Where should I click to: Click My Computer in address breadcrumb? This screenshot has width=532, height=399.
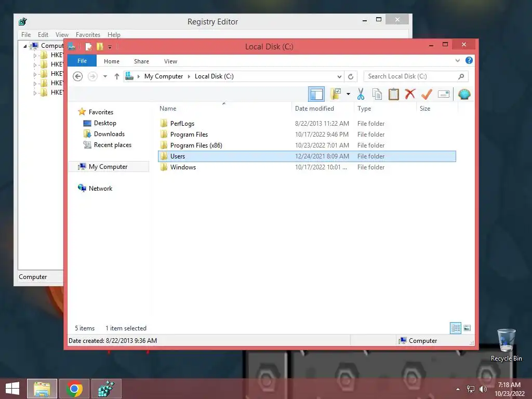click(164, 76)
